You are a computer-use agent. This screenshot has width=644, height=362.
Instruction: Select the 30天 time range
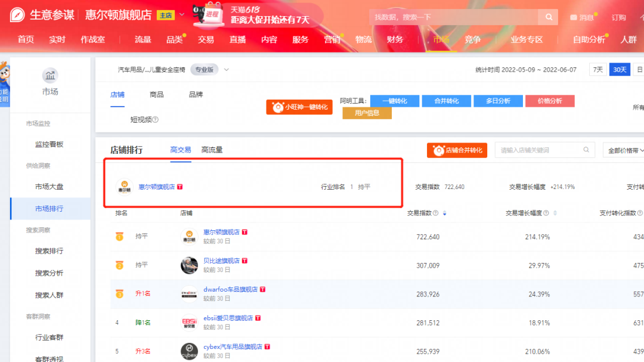coord(620,70)
